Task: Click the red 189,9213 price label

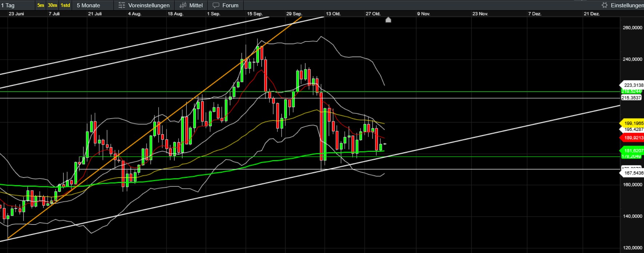Action: point(633,138)
